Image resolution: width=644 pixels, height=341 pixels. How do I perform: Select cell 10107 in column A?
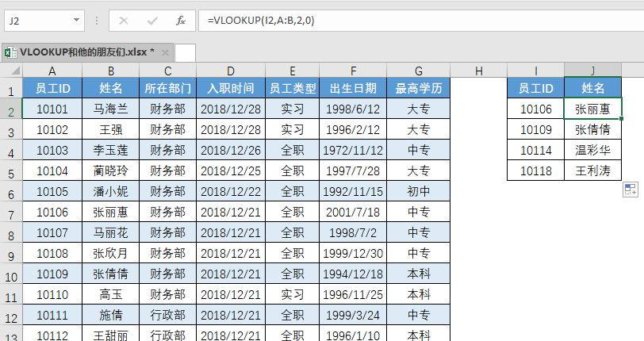(52, 232)
